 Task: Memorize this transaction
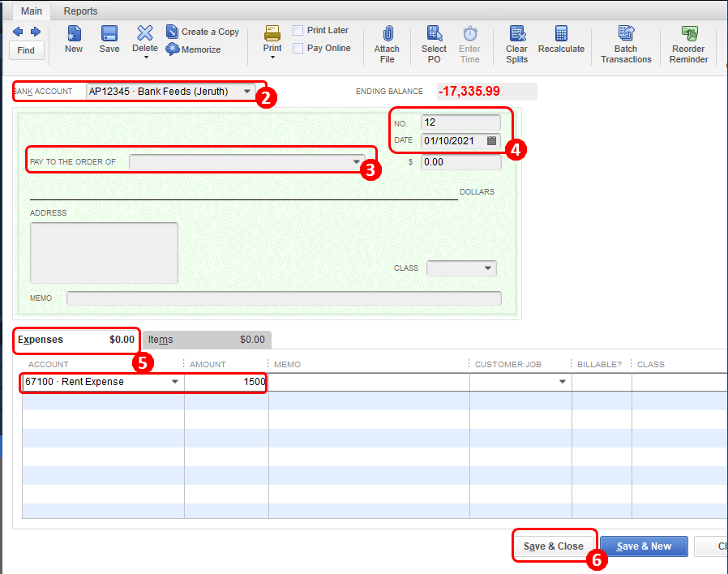(x=193, y=49)
